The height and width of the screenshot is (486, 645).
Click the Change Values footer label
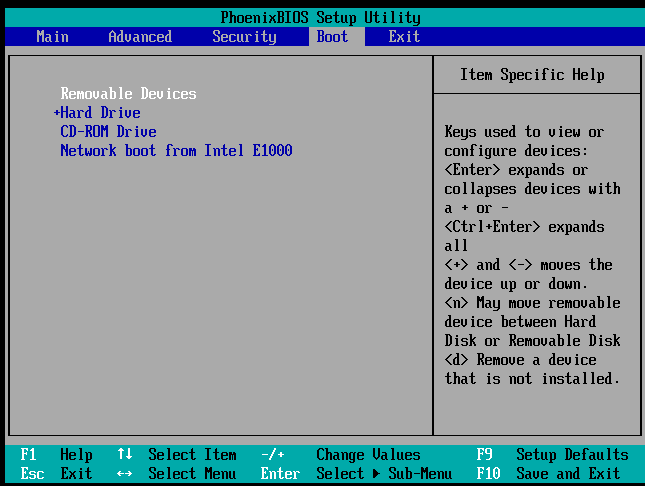click(368, 455)
